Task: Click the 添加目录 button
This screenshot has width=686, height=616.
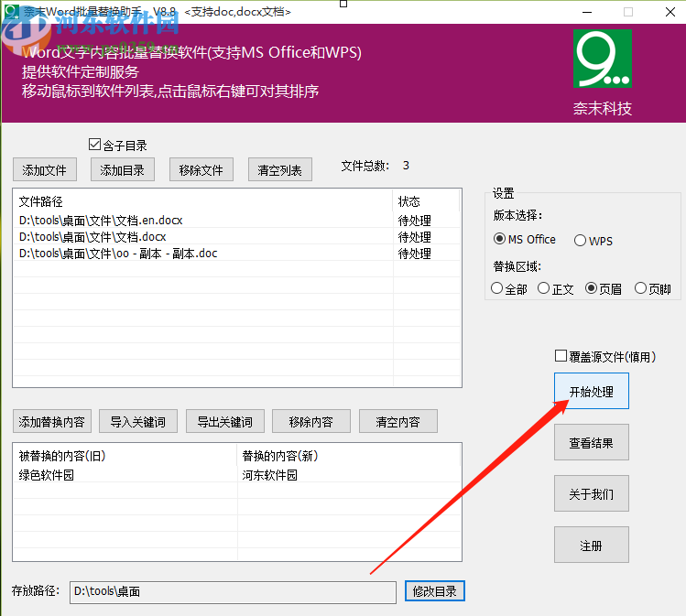Action: (x=123, y=169)
